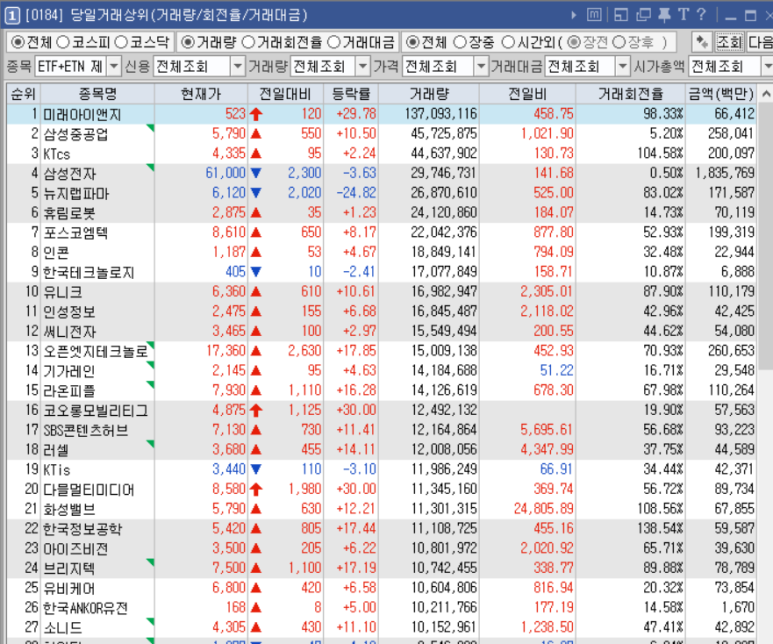Sort by the 현재가 column header
773x644 pixels.
tap(201, 94)
